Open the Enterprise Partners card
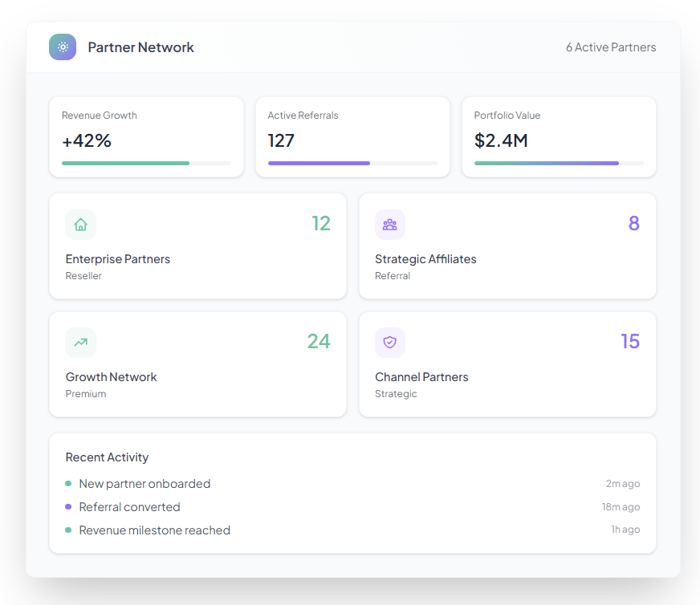 tap(197, 246)
